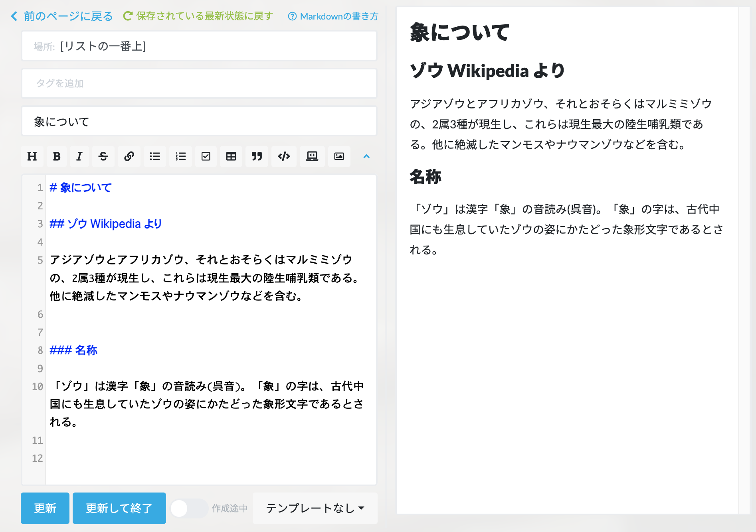
Task: Insert an image with the picture icon
Action: (339, 156)
